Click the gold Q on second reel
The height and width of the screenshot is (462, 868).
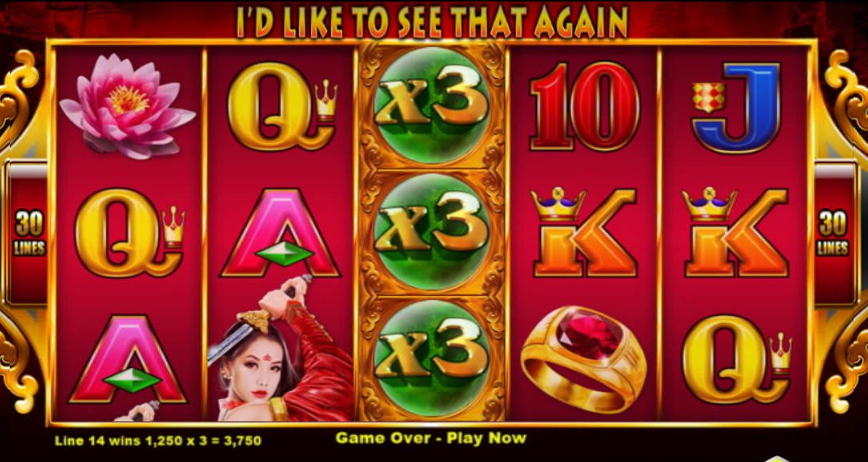coord(281,106)
